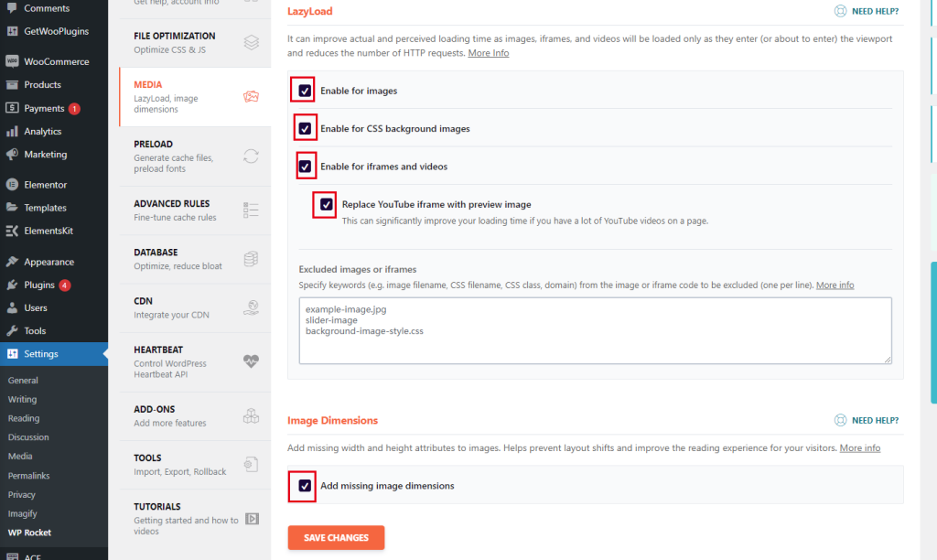Screen dimensions: 937x560
Task: Click the WooCommerce logo icon
Action: coord(12,61)
